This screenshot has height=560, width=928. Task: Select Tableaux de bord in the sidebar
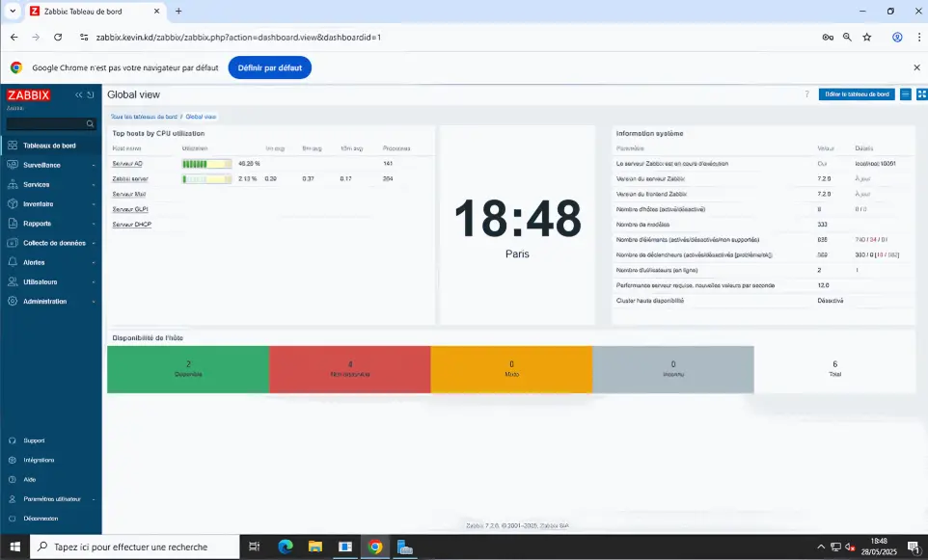point(51,146)
